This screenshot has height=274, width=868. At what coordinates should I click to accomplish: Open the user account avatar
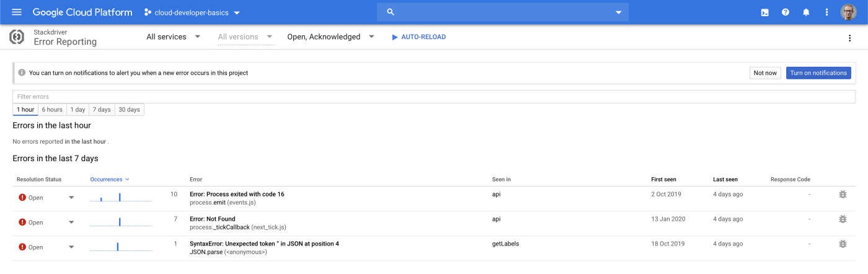coord(848,12)
